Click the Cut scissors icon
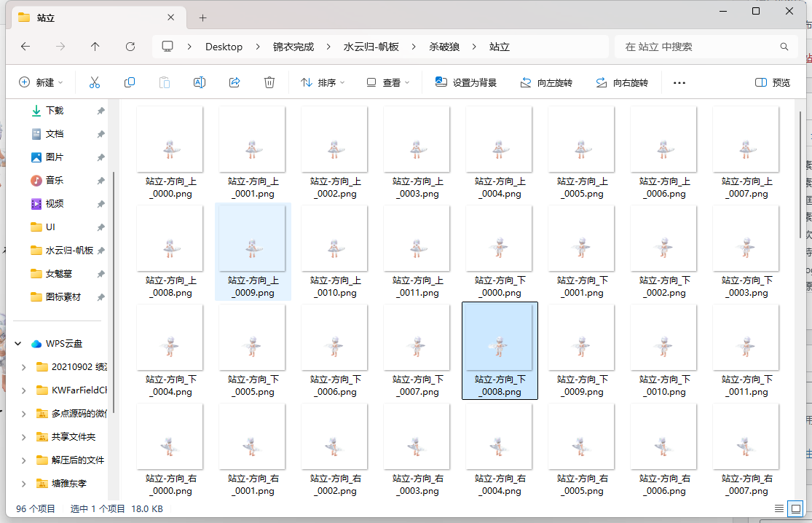 click(x=94, y=82)
